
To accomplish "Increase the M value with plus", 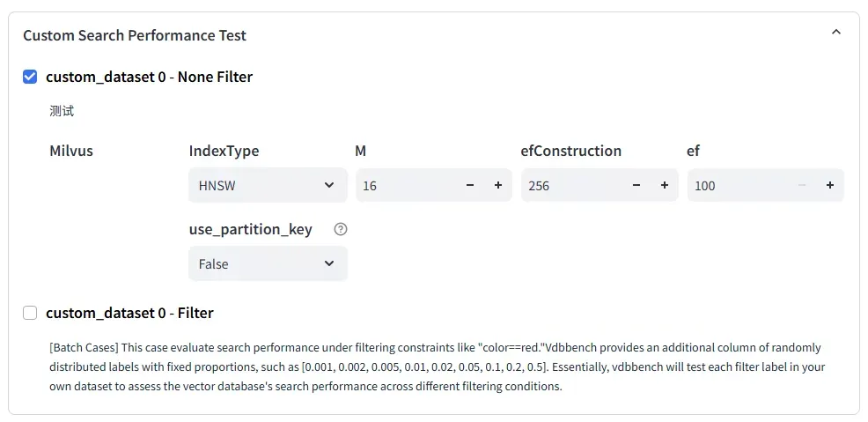I will point(498,186).
